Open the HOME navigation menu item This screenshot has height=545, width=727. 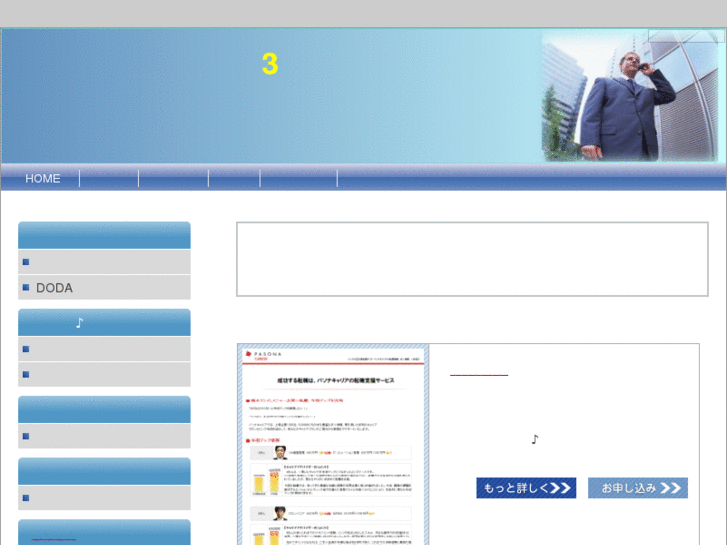43,179
